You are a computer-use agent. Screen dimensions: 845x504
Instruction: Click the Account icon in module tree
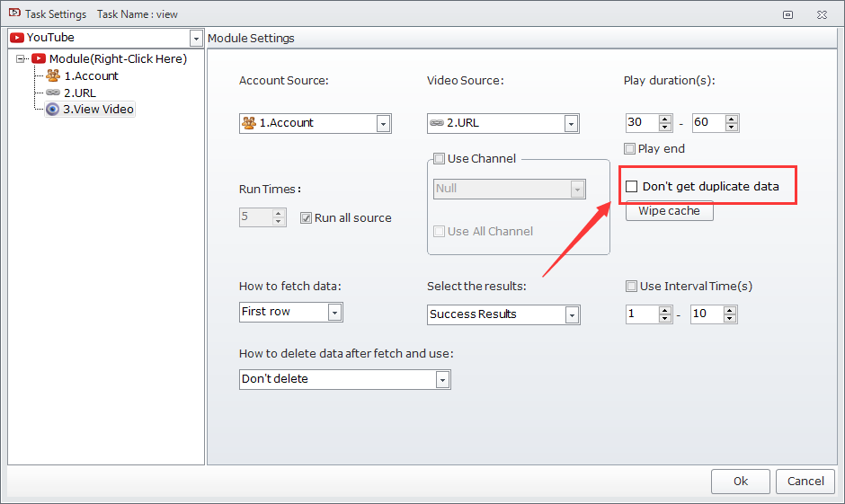53,76
